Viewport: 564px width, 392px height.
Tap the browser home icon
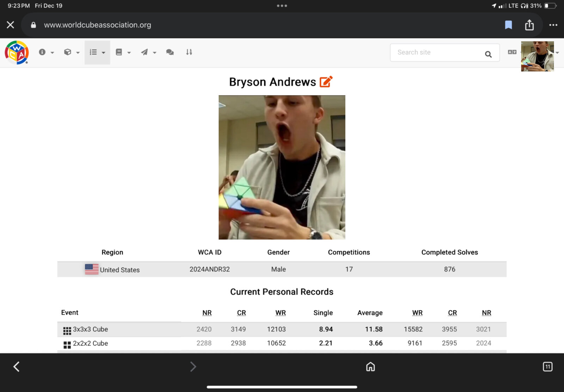(x=370, y=367)
